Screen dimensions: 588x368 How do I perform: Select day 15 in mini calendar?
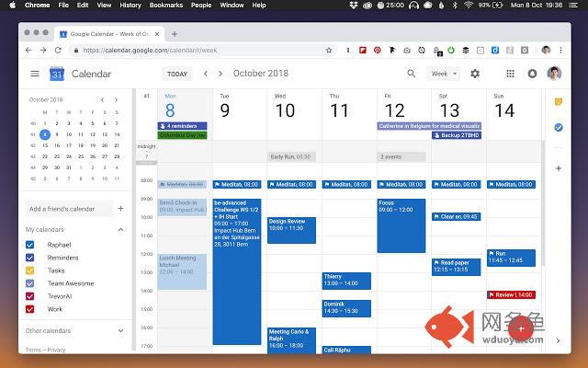pos(45,145)
